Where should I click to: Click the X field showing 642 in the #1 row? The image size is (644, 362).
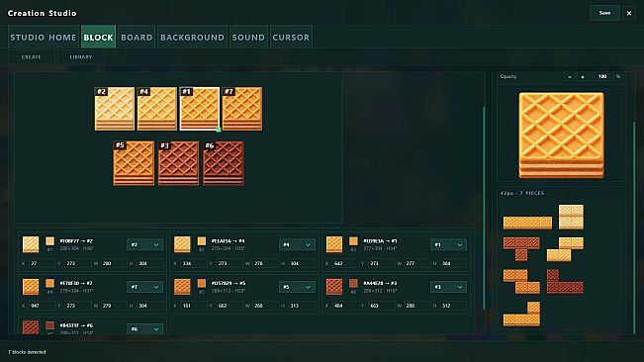point(345,263)
